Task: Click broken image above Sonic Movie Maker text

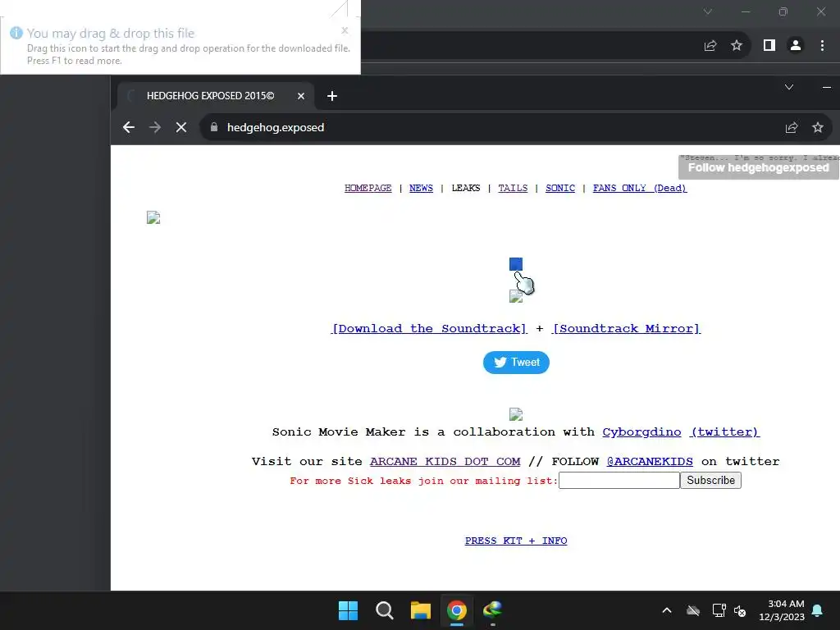Action: pos(516,414)
